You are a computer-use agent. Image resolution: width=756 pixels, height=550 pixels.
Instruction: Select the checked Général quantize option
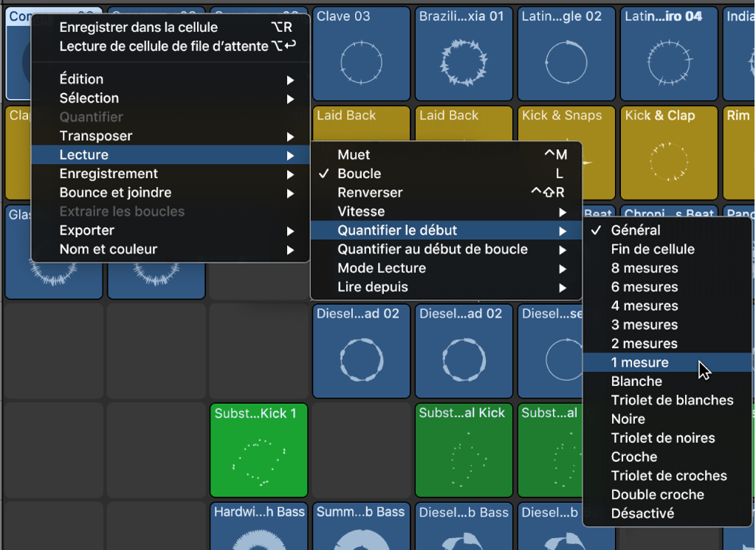click(x=636, y=230)
